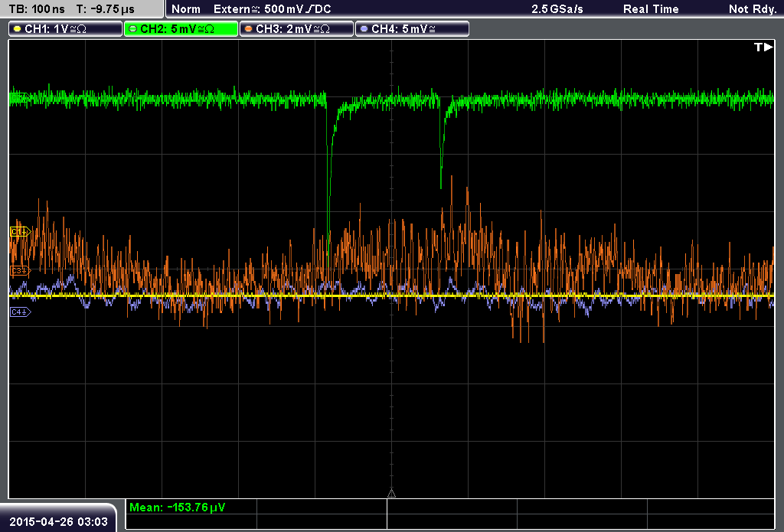The height and width of the screenshot is (532, 784).
Task: Click the purple CH4 color indicator dot
Action: (x=364, y=29)
